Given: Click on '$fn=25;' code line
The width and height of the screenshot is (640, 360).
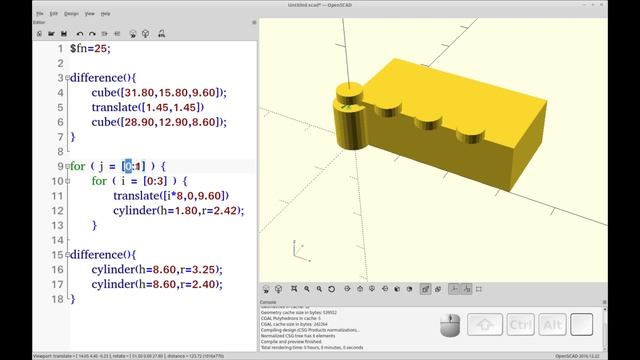Looking at the screenshot, I should point(90,49).
